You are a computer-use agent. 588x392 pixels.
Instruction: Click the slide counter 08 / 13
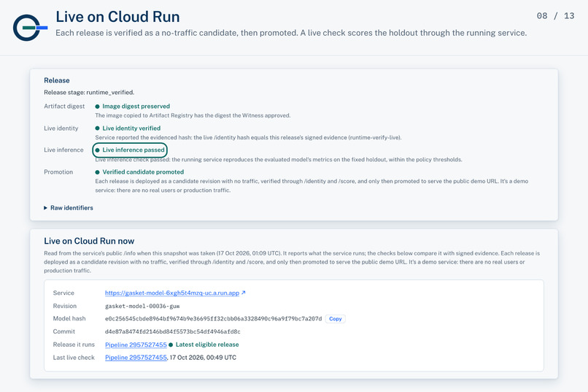coord(555,16)
